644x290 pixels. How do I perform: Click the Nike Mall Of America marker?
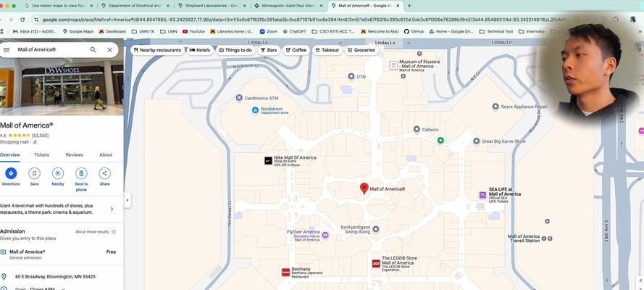pyautogui.click(x=268, y=161)
